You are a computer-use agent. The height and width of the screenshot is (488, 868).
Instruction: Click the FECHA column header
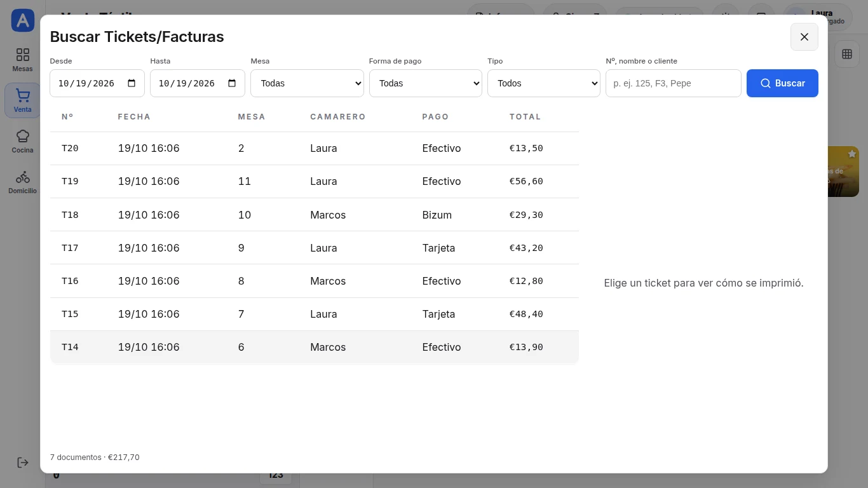pyautogui.click(x=134, y=117)
